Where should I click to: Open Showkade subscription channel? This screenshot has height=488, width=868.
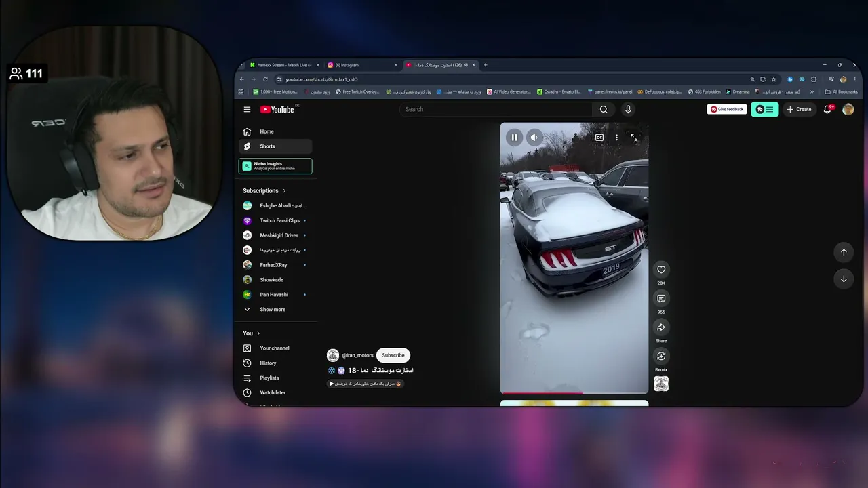(x=275, y=280)
